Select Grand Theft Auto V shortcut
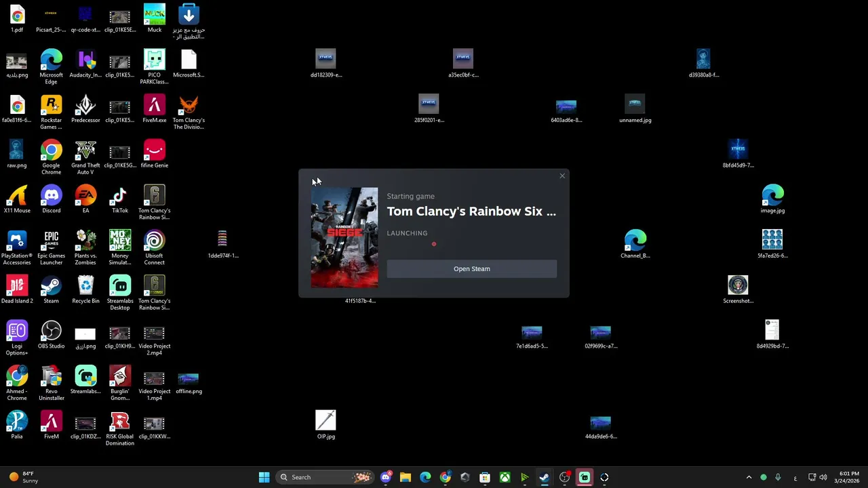 pos(85,157)
